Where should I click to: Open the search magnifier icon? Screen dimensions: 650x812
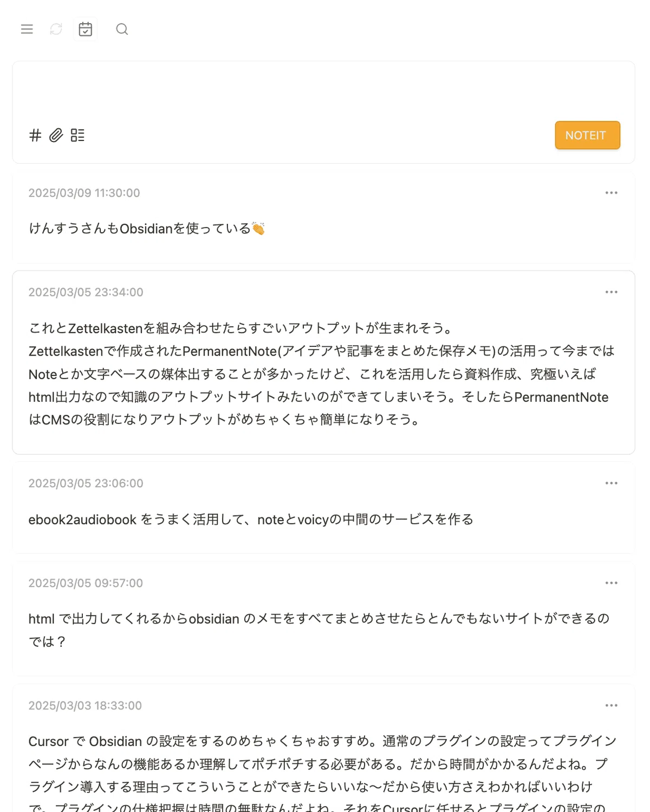(122, 29)
